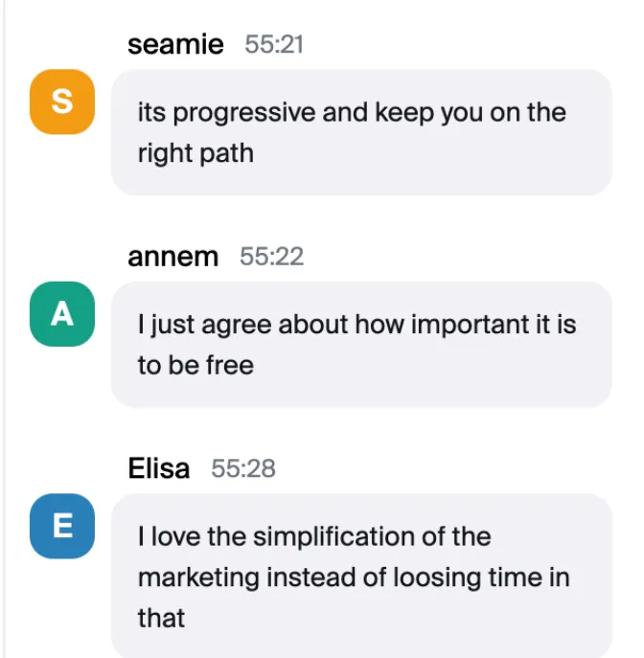Click the 55:21 message timestamp
This screenshot has height=658, width=644.
274,44
